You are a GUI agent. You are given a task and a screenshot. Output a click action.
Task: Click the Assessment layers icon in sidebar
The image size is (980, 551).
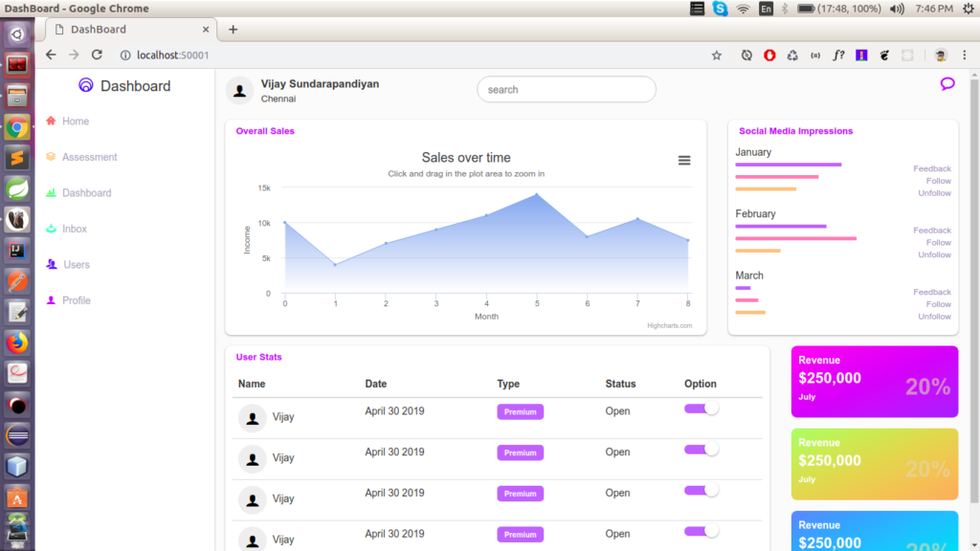pos(51,157)
